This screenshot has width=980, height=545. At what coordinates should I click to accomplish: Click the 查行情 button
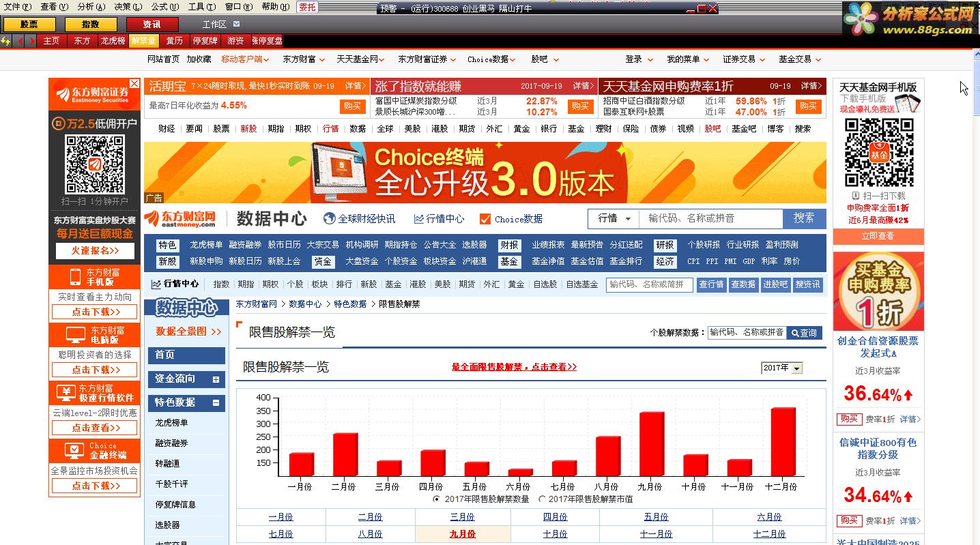711,284
